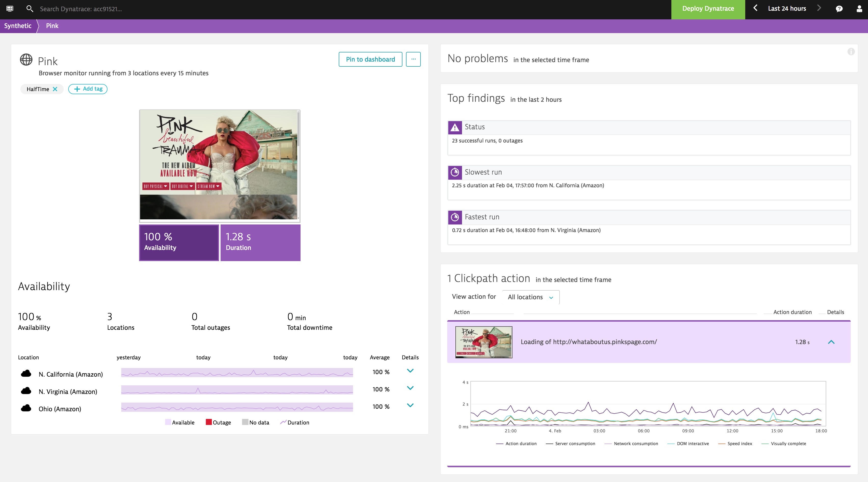Click the N. California (Amazon) location name
The width and height of the screenshot is (868, 482).
pyautogui.click(x=71, y=374)
